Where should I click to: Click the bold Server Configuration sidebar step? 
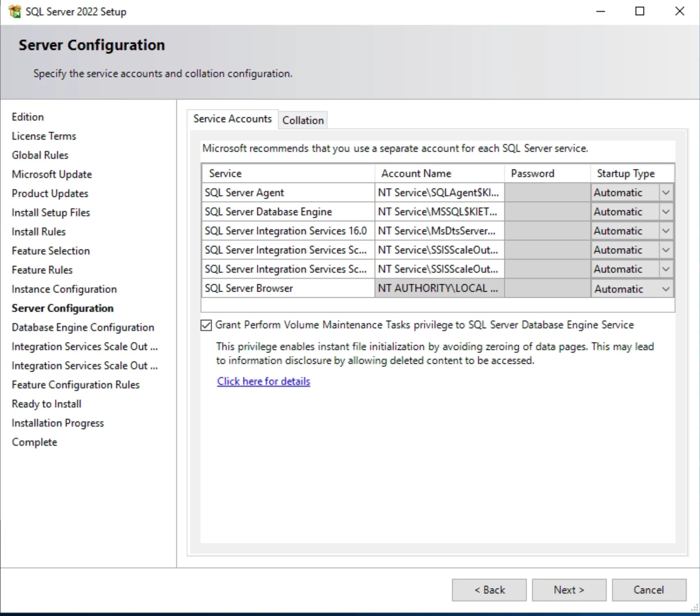pos(63,308)
